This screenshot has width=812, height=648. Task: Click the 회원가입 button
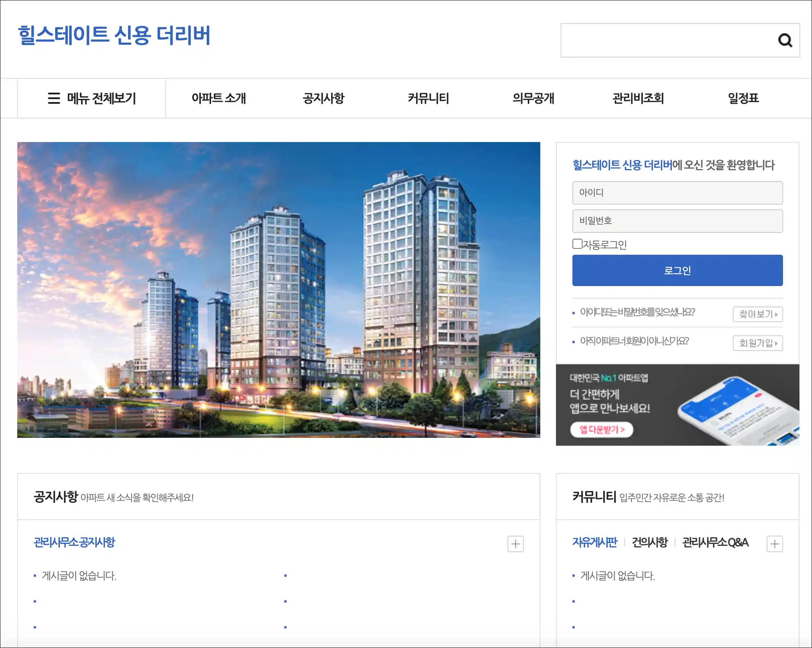click(x=758, y=343)
